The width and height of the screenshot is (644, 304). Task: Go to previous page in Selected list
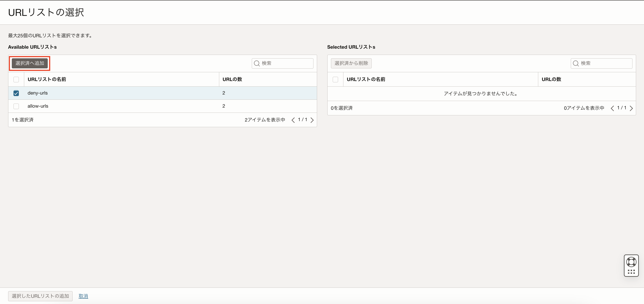612,108
